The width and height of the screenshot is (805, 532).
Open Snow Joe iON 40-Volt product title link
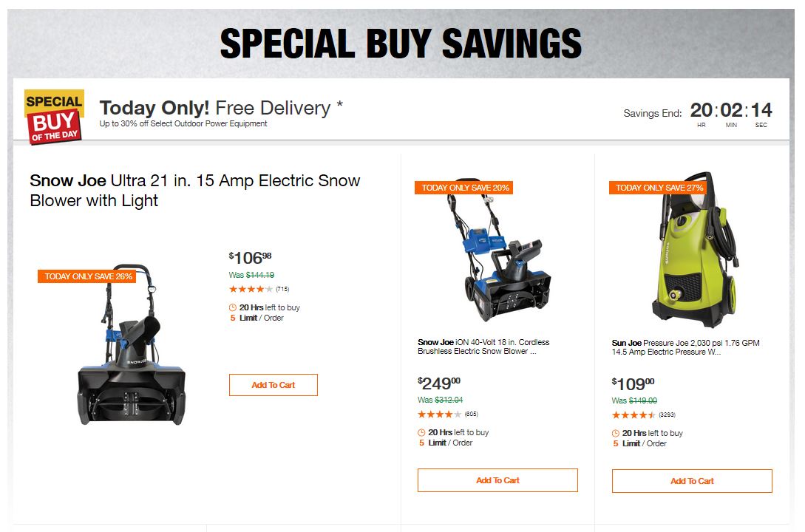483,347
